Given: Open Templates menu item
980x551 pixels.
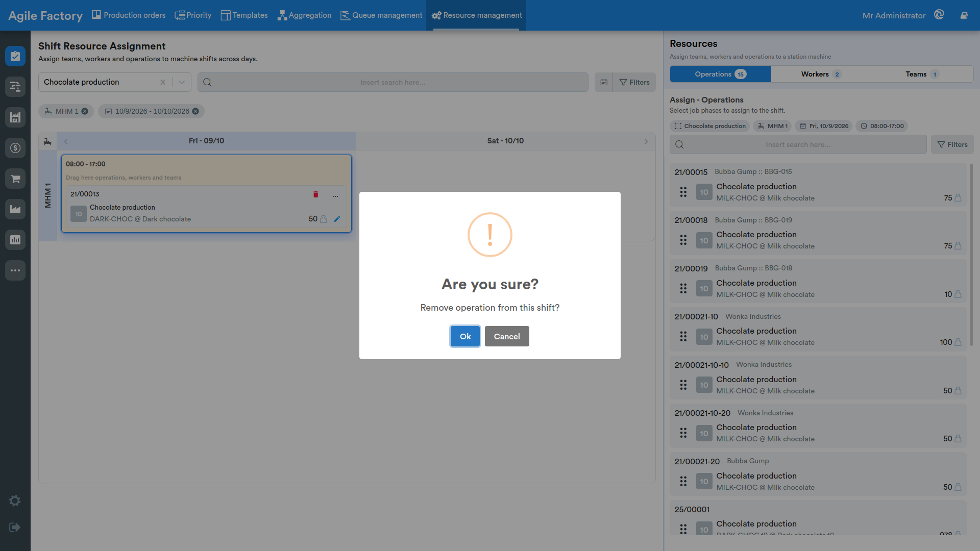Looking at the screenshot, I should pos(244,15).
